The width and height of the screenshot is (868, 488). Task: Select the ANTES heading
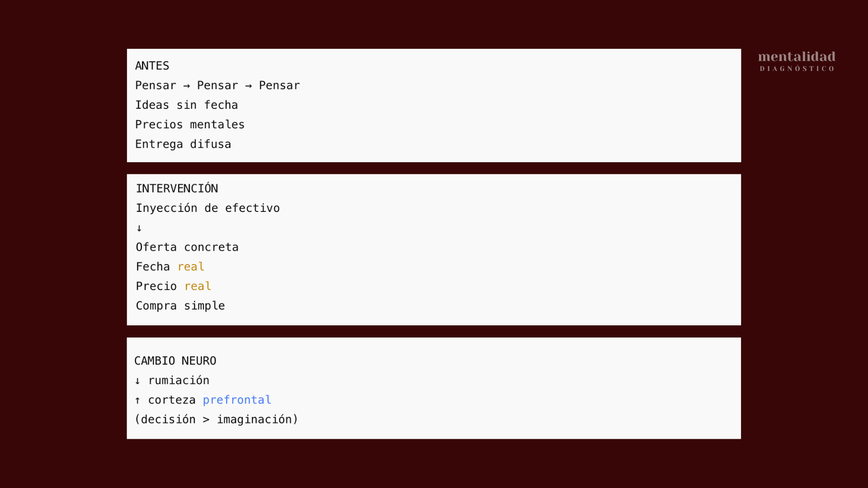point(152,66)
